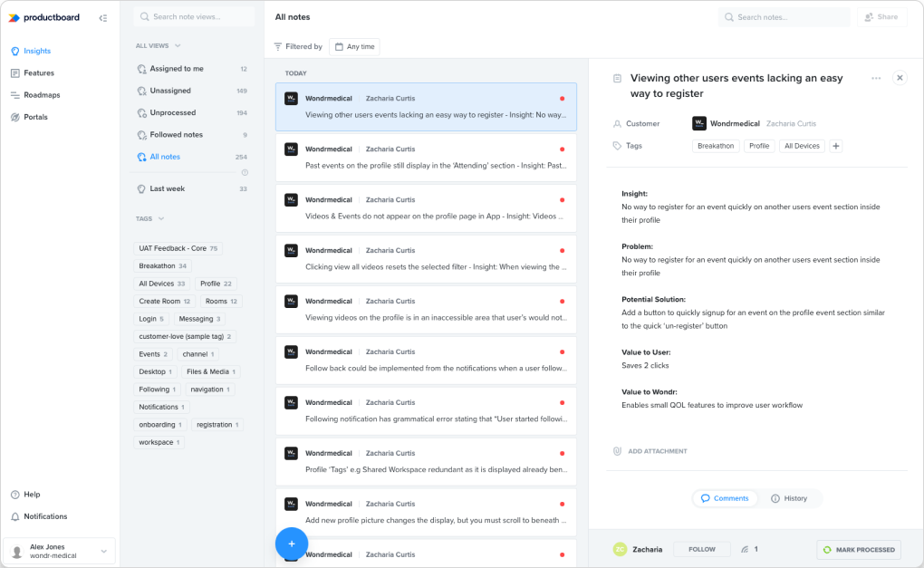The image size is (924, 568).
Task: Click the Search notes input field
Action: (x=784, y=17)
